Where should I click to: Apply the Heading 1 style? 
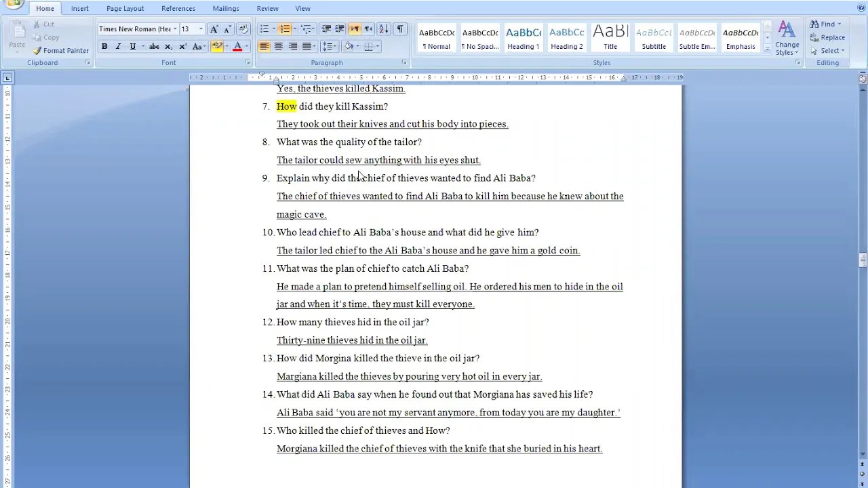pyautogui.click(x=524, y=38)
